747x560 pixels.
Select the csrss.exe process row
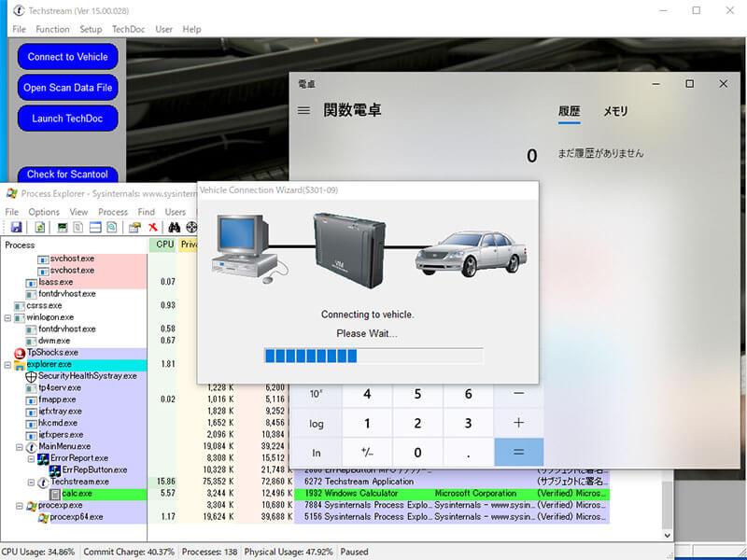[x=74, y=306]
